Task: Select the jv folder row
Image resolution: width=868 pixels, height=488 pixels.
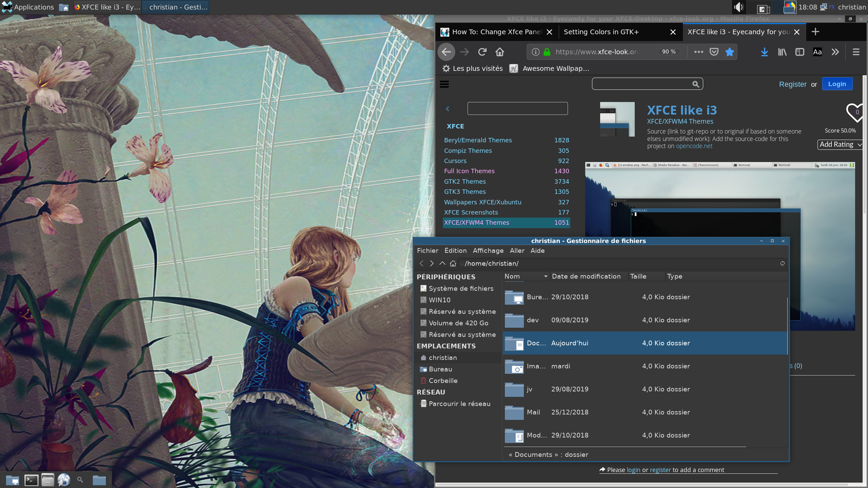Action: 645,389
